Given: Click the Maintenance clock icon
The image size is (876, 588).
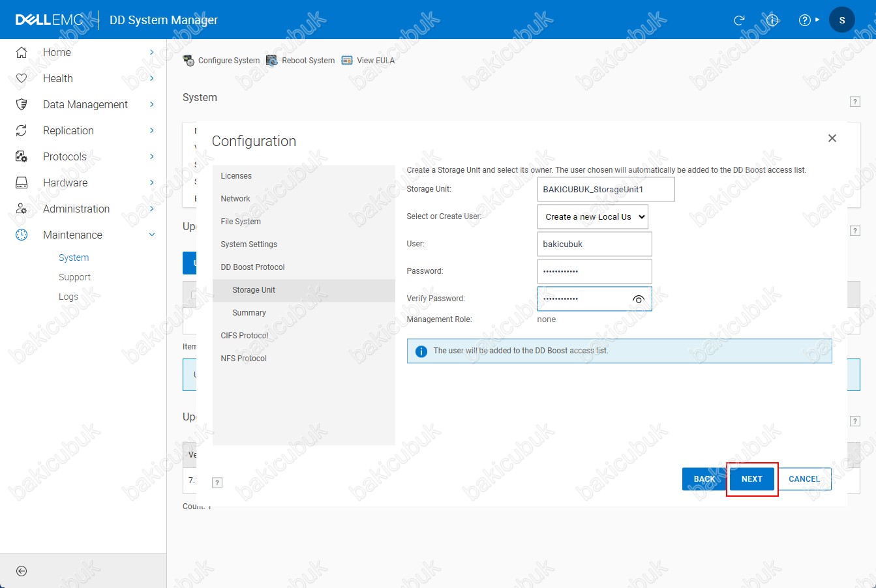Looking at the screenshot, I should click(x=22, y=235).
